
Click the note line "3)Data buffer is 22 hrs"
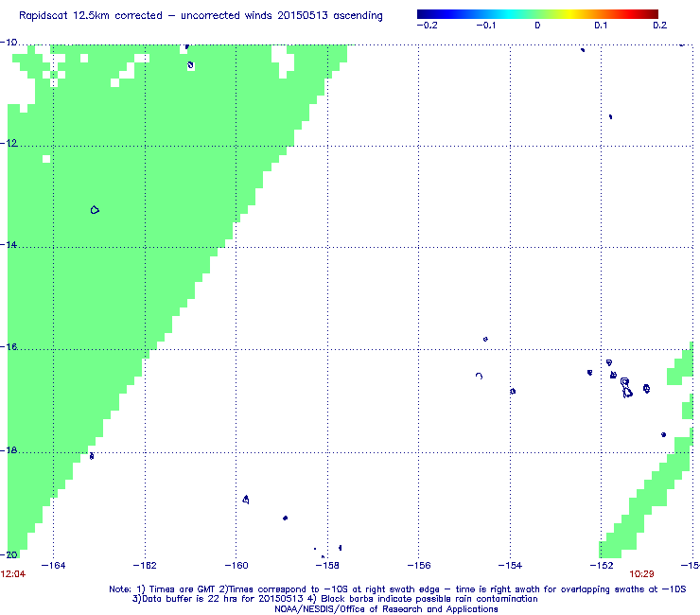[x=335, y=599]
